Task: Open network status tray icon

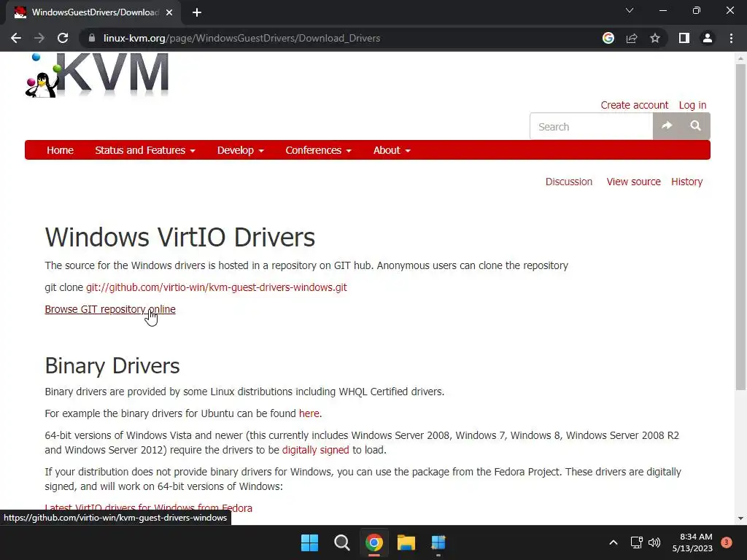Action: tap(636, 542)
